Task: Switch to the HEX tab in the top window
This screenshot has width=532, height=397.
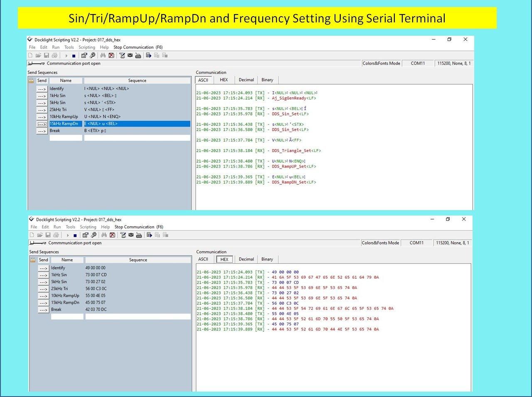Action: (224, 80)
